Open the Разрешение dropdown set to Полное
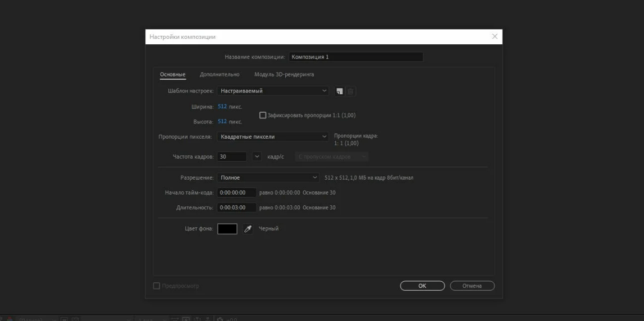The image size is (644, 321). [x=268, y=178]
